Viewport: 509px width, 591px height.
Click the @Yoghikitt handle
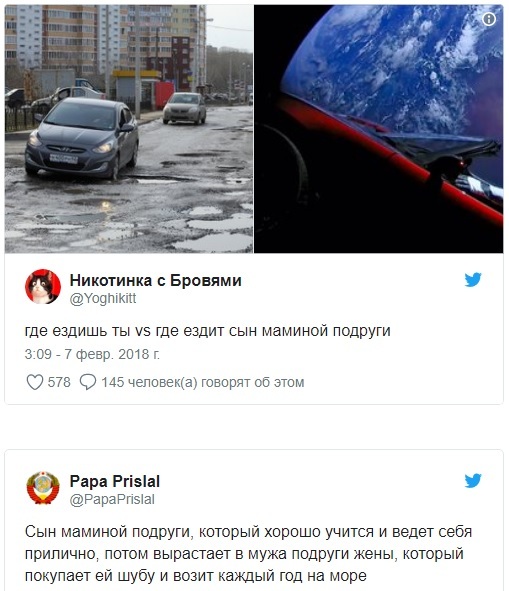click(103, 299)
